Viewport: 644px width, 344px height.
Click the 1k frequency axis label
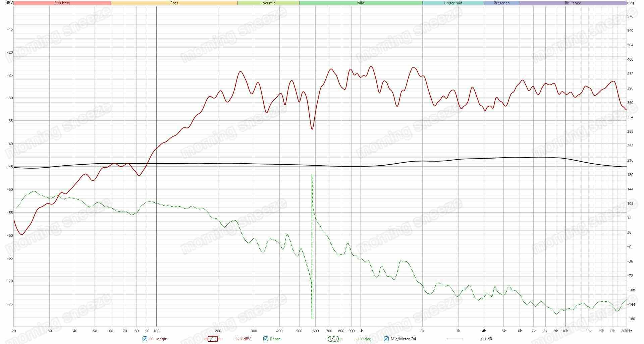tap(361, 331)
